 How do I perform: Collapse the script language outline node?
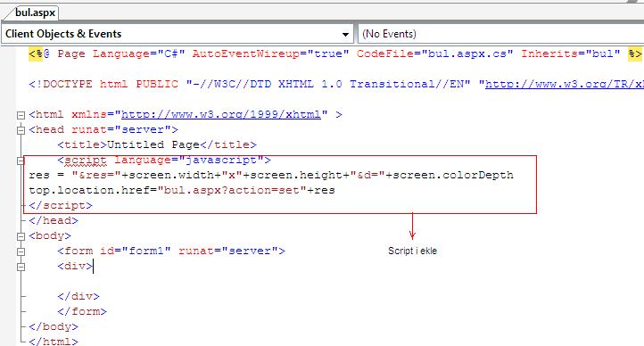coord(21,161)
